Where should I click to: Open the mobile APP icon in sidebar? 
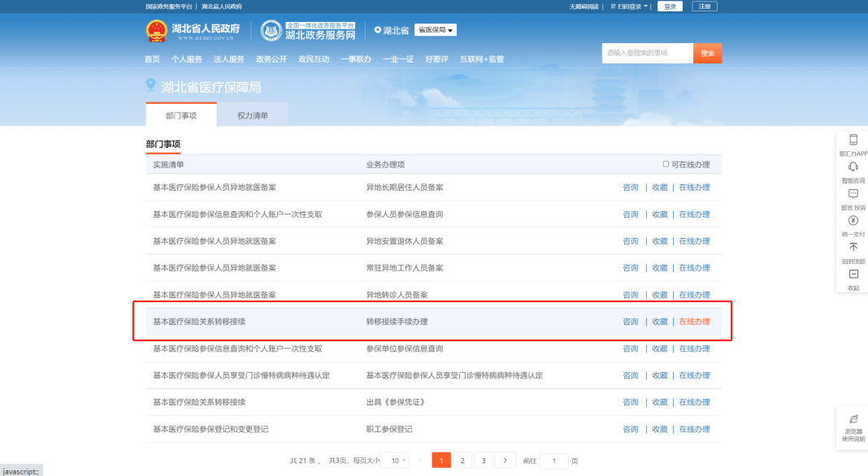tap(853, 141)
